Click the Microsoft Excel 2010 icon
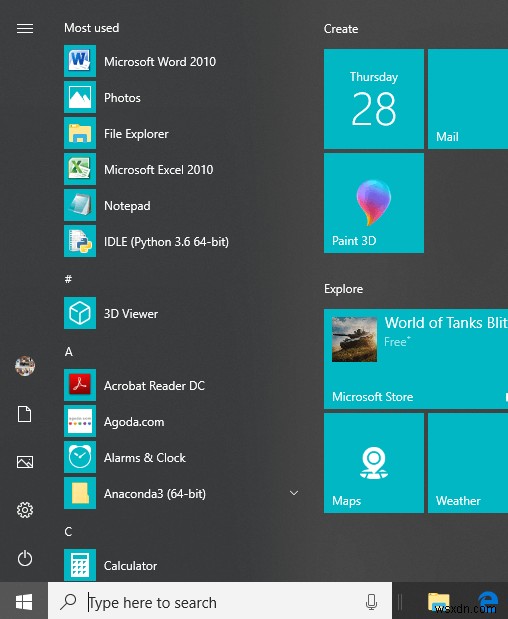Screen dimensions: 508x619 [80, 169]
